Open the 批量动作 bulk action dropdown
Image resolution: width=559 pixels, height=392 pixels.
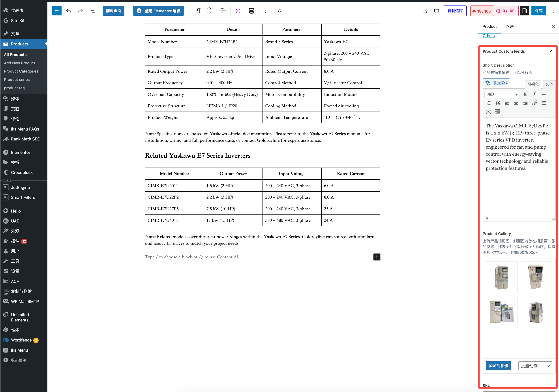pyautogui.click(x=535, y=366)
